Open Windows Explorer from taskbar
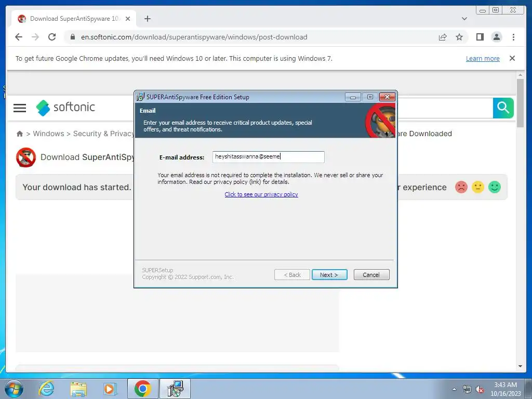The width and height of the screenshot is (532, 399). (x=78, y=389)
